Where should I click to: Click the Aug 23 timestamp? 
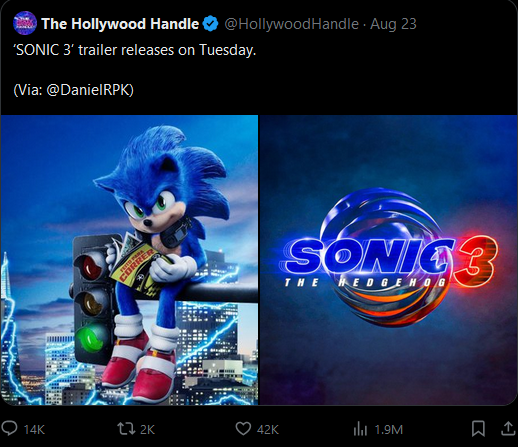pyautogui.click(x=393, y=24)
